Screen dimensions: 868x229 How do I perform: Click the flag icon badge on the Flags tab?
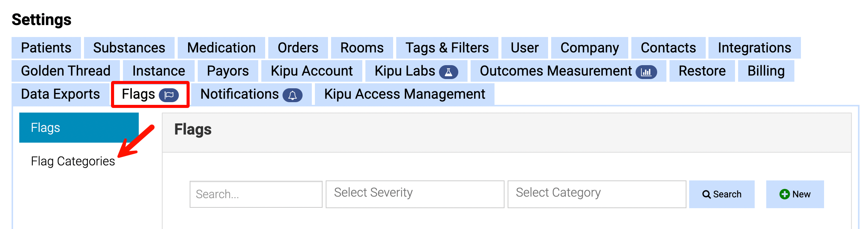pyautogui.click(x=170, y=94)
